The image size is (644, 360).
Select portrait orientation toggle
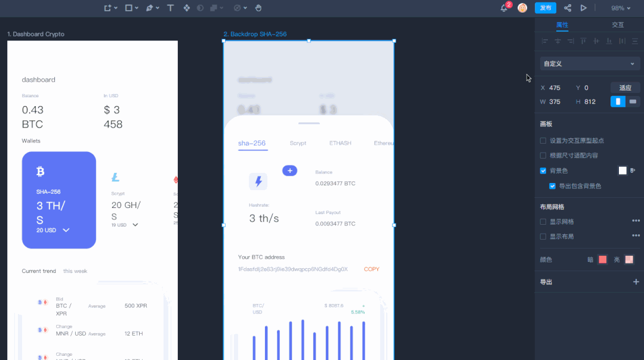click(618, 101)
